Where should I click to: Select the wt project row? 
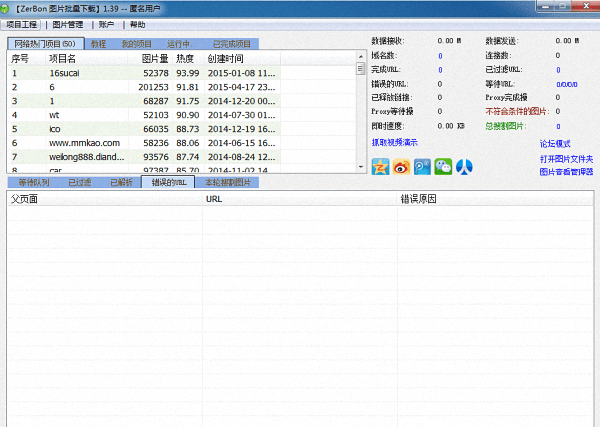(144, 115)
